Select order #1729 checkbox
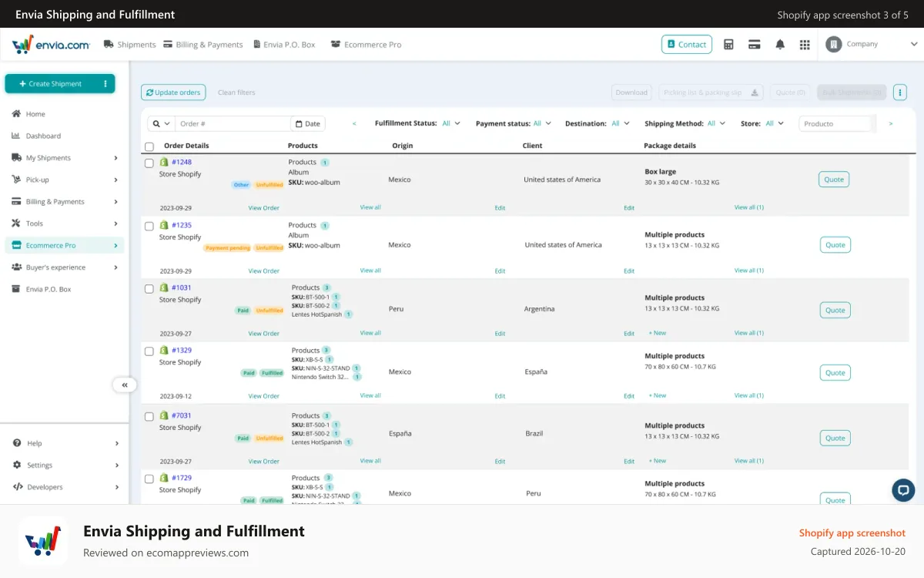 pos(149,479)
